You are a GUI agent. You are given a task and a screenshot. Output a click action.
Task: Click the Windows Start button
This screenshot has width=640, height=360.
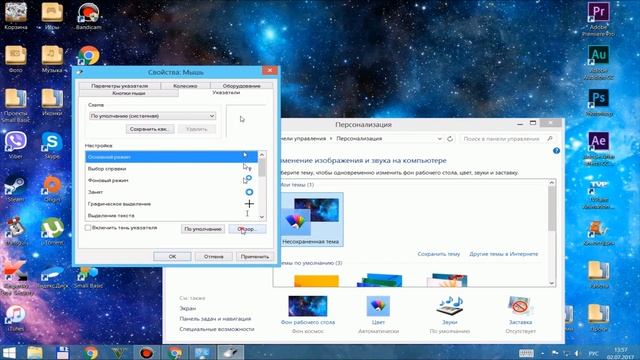9,353
